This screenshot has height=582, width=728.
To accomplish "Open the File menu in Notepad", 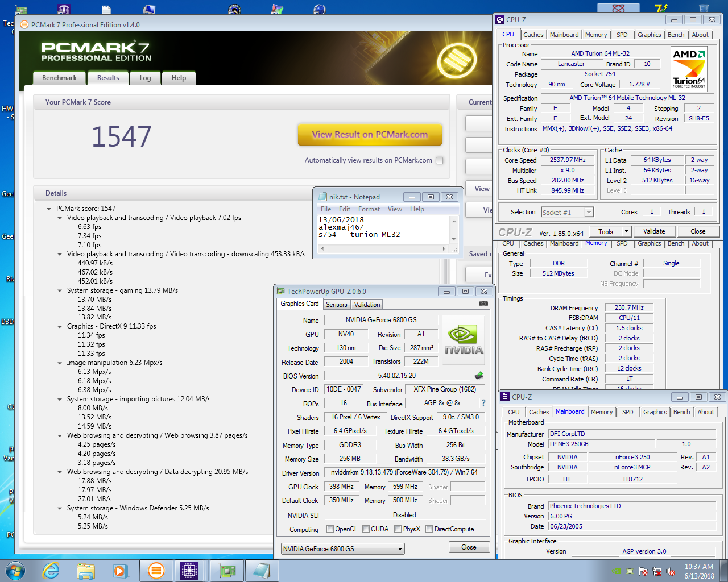I will [326, 209].
